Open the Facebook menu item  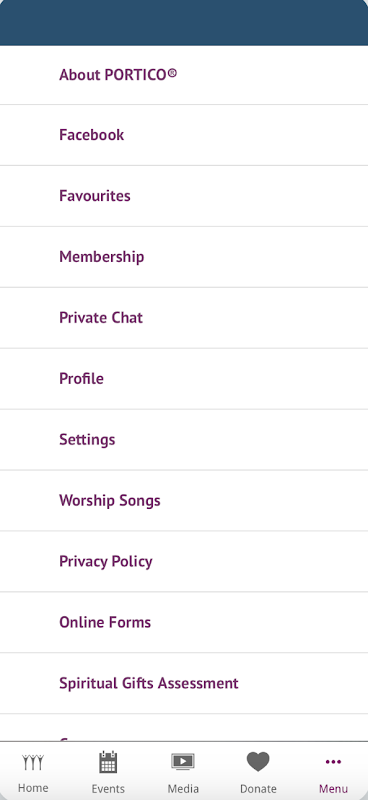pyautogui.click(x=184, y=135)
